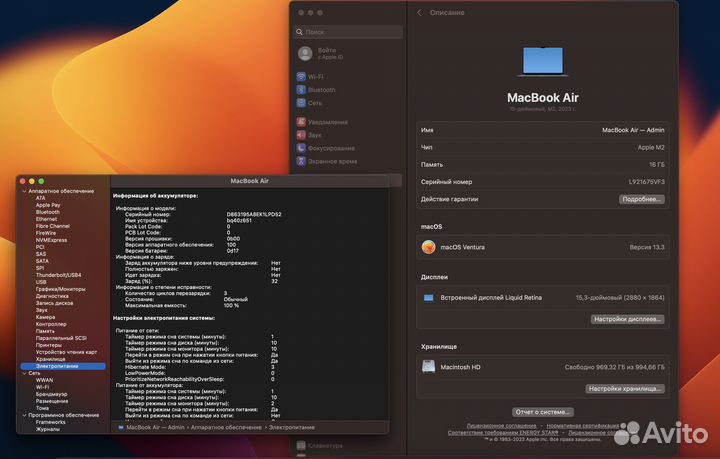Select Bluetooth in System Information tree
Viewport: 720px width, 459px height.
[47, 212]
